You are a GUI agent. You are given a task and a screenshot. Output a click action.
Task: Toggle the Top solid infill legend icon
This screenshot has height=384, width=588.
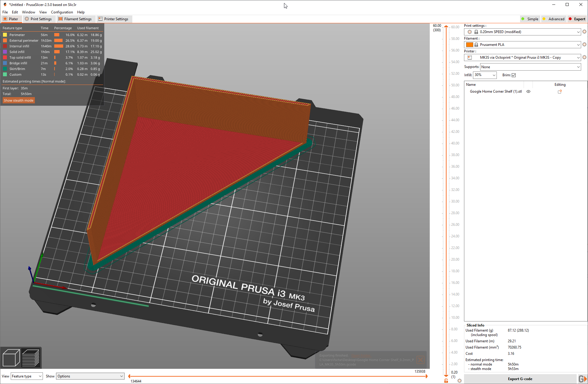(5, 57)
